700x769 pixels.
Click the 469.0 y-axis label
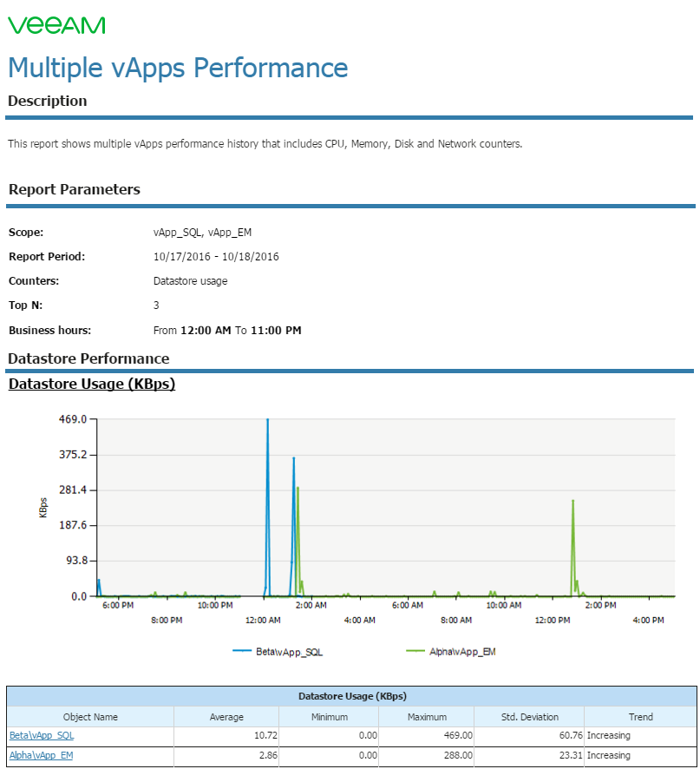point(73,419)
